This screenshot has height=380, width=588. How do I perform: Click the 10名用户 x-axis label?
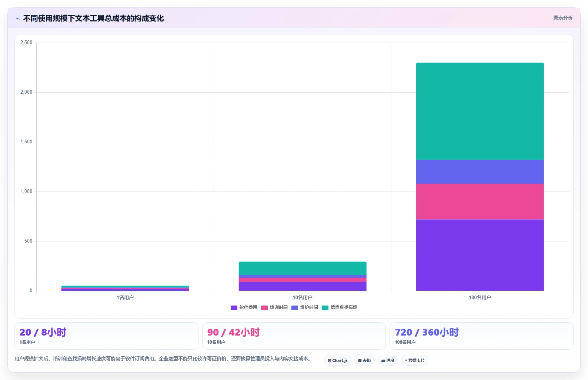(x=303, y=297)
